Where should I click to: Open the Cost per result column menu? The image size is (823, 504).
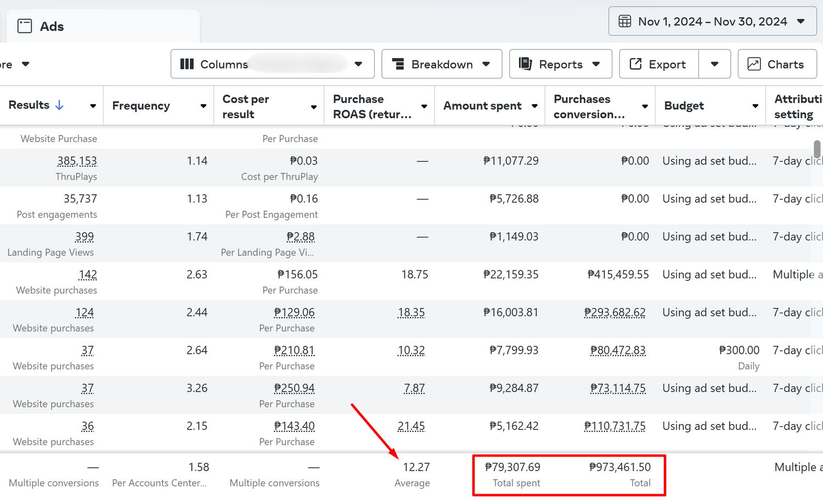click(314, 107)
